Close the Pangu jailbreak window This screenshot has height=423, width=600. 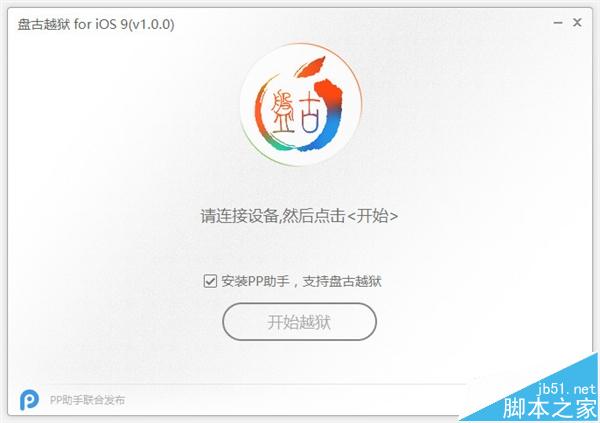pos(577,23)
